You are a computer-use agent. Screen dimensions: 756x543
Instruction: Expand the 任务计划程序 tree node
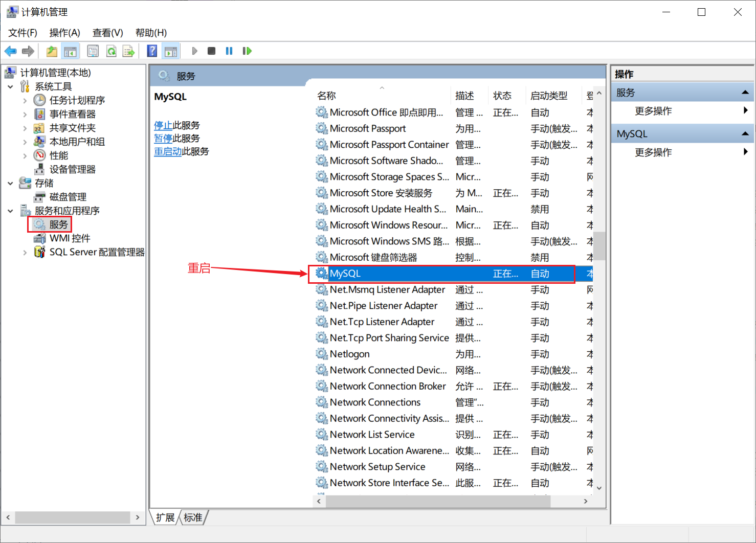(25, 100)
